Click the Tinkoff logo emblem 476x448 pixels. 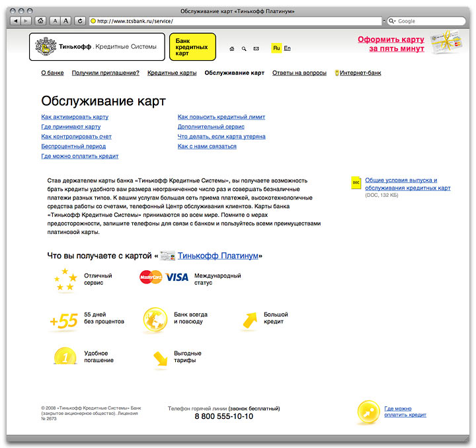tap(45, 47)
